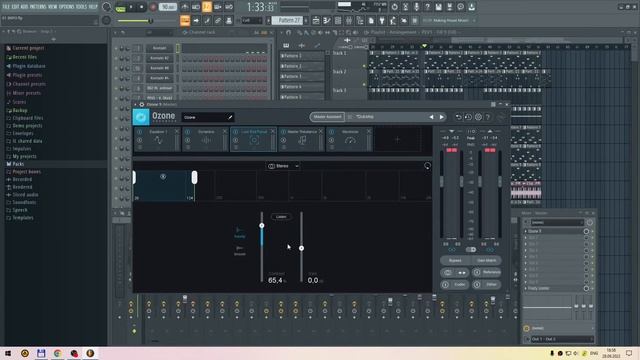640x360 pixels.
Task: Click the Listen button
Action: click(x=281, y=217)
